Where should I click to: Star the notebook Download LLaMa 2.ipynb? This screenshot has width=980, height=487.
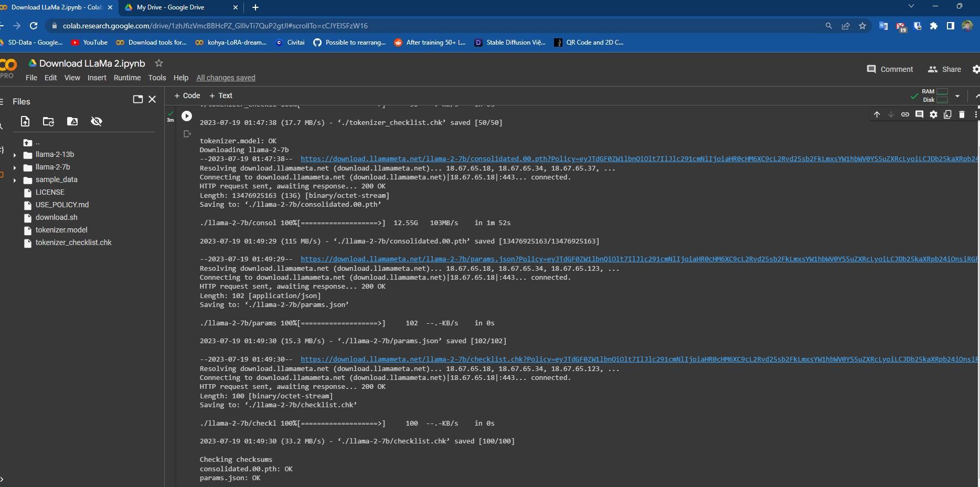pos(159,63)
